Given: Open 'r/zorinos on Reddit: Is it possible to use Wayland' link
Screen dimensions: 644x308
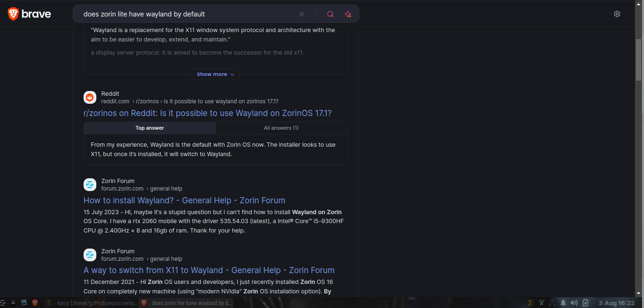Looking at the screenshot, I should click(208, 113).
